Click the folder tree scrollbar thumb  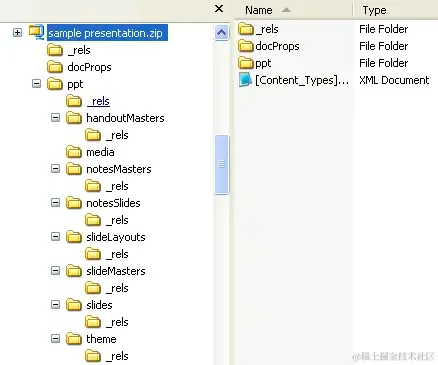(222, 164)
